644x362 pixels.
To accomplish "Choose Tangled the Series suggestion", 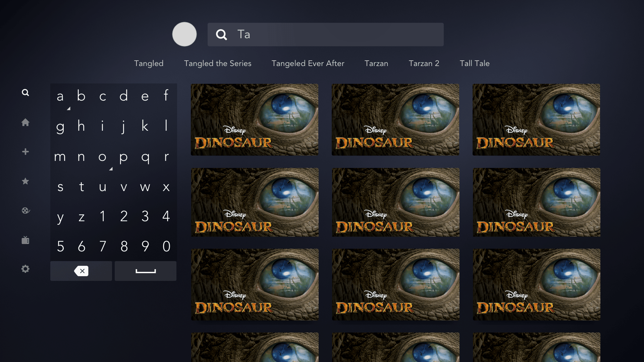I will coord(217,63).
